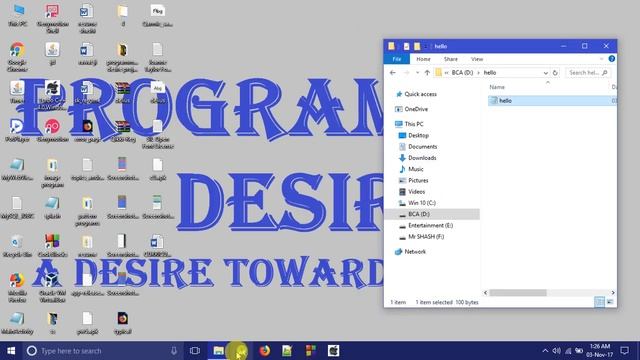Viewport: 640px width, 360px height.
Task: Open the Windows Start menu
Action: pyautogui.click(x=11, y=351)
